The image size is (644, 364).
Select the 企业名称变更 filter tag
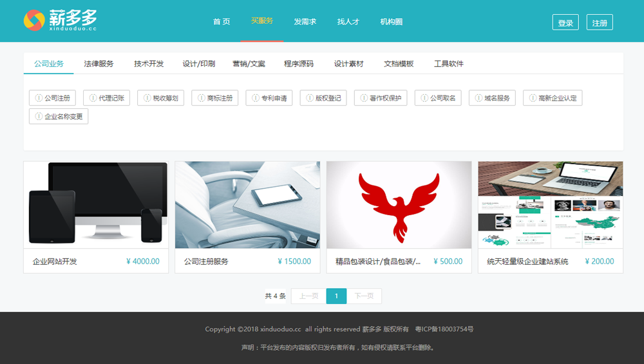coord(59,116)
